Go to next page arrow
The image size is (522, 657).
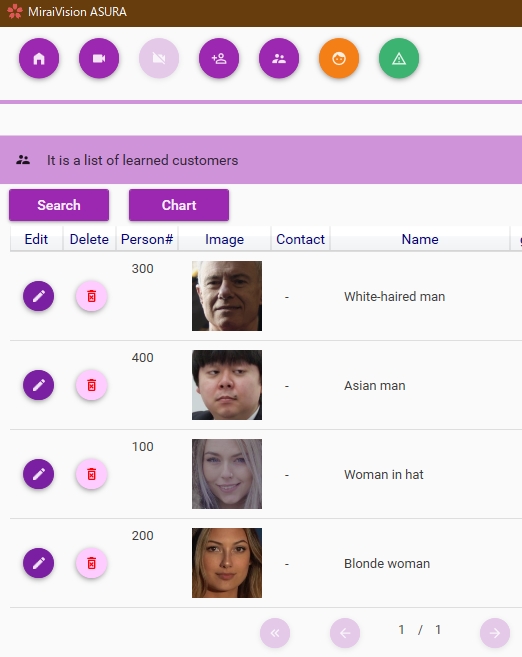(495, 633)
